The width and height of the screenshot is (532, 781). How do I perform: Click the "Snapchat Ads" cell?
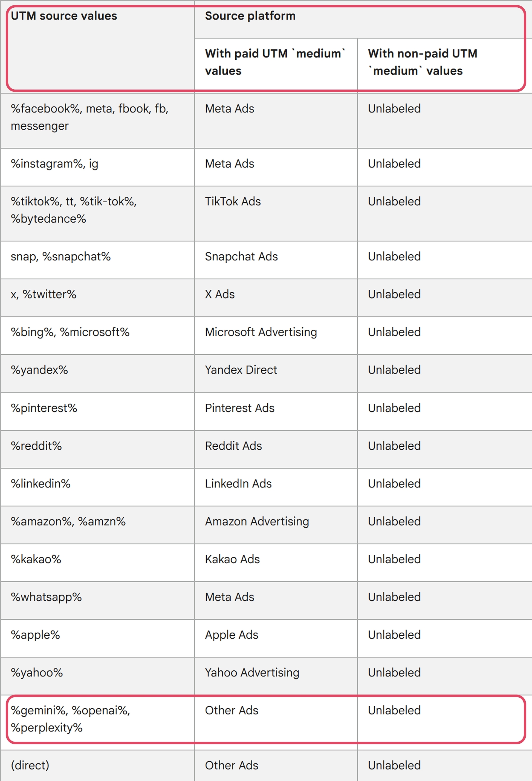pyautogui.click(x=276, y=260)
